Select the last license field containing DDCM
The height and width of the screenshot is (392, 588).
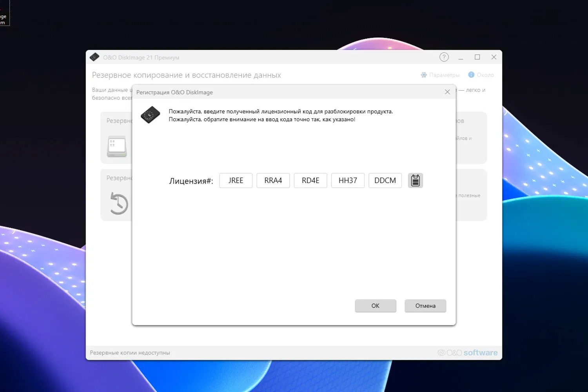click(x=385, y=180)
